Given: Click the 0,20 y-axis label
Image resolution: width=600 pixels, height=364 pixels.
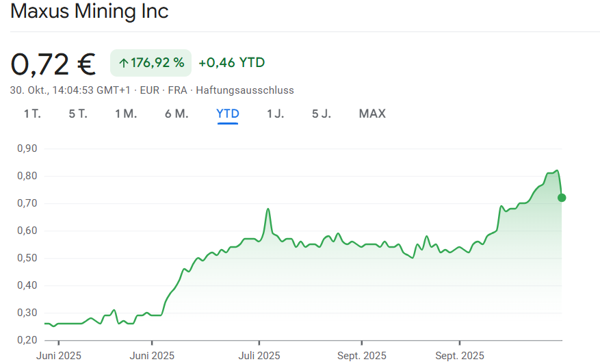Looking at the screenshot, I should click(x=26, y=340).
